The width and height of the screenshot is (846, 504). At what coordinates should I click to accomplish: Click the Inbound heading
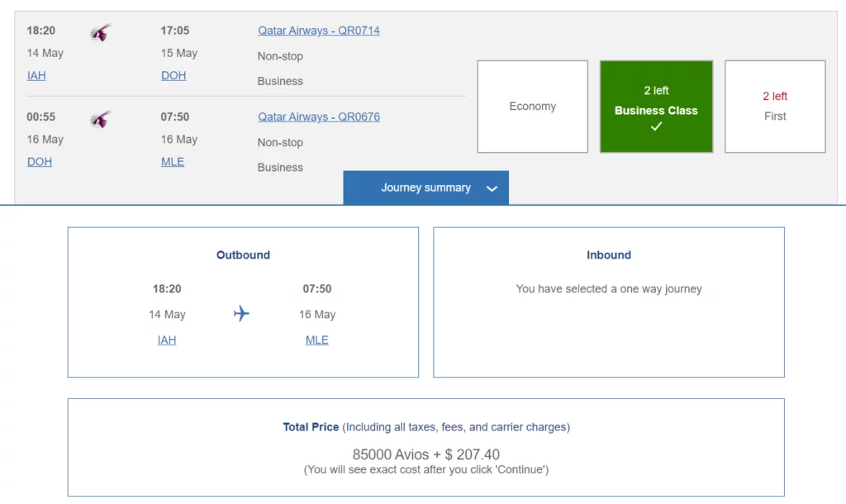point(609,255)
